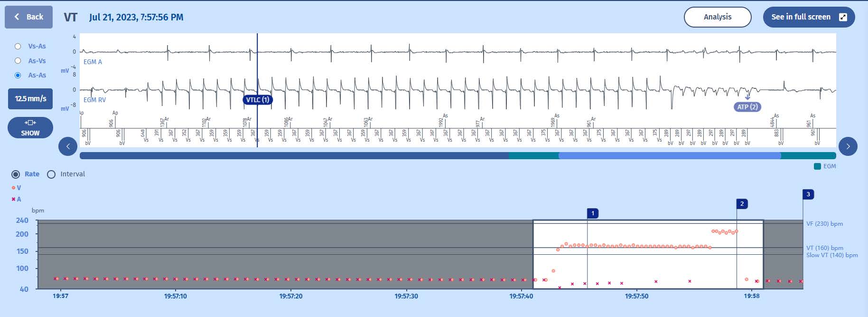The height and width of the screenshot is (317, 868).
Task: Click the ATP (2) therapy marker
Action: pos(747,107)
